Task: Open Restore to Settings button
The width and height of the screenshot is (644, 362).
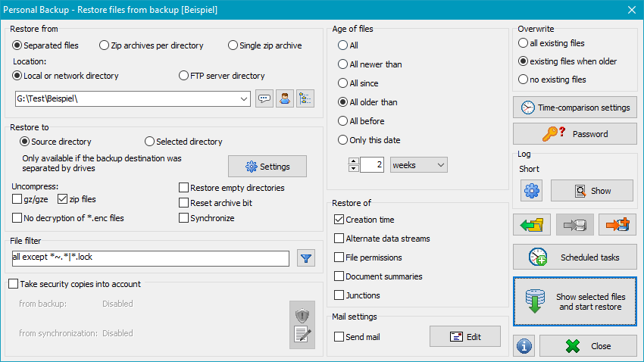Action: pyautogui.click(x=267, y=167)
